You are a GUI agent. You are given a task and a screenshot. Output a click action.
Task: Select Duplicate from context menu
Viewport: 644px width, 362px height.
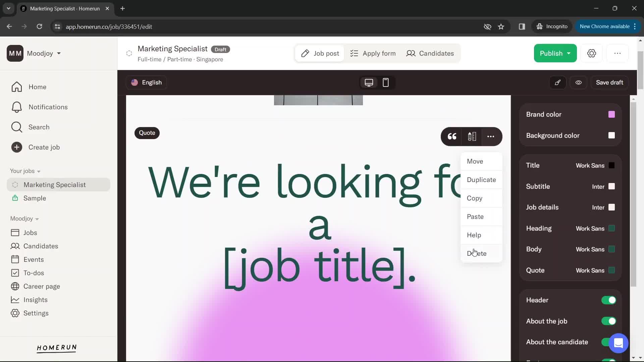click(481, 179)
